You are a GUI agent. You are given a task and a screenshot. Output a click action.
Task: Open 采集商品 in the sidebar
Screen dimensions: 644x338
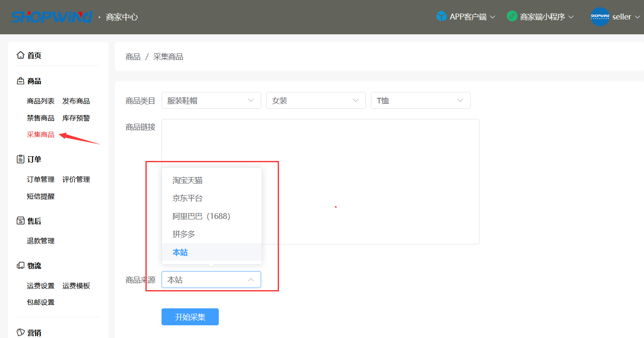41,134
